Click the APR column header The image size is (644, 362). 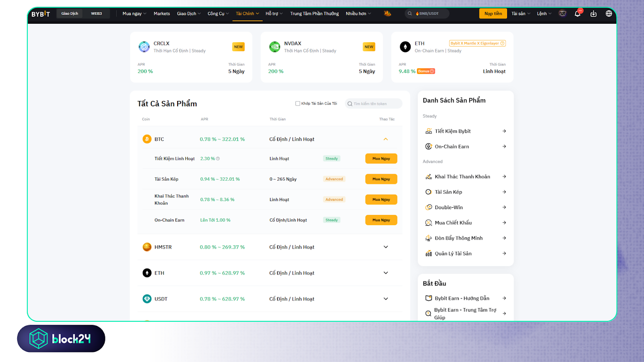pyautogui.click(x=204, y=119)
